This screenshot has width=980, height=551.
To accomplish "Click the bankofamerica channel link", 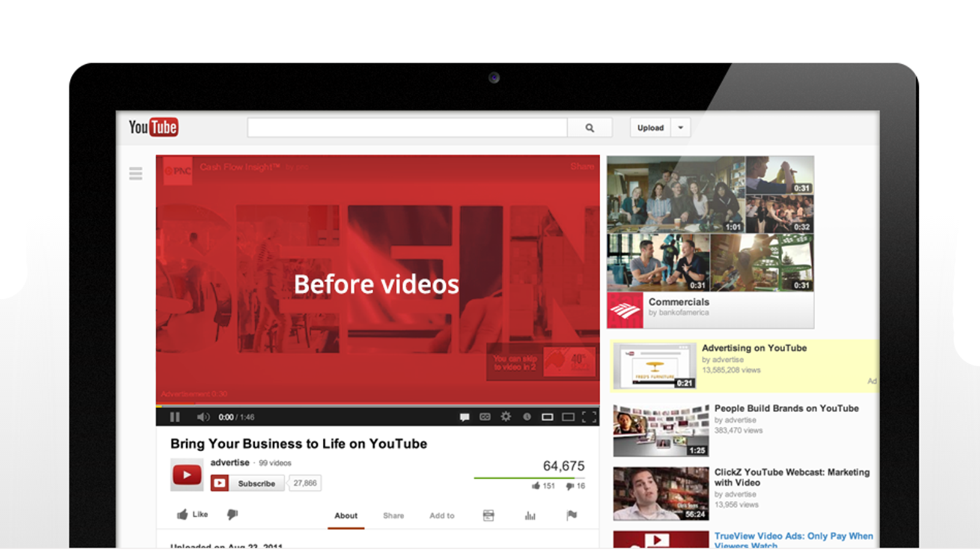I will click(x=679, y=313).
